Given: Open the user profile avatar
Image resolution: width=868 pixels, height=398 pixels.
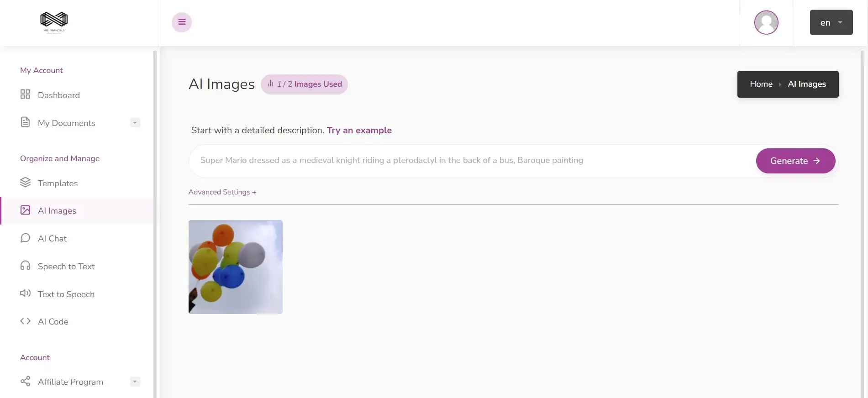Looking at the screenshot, I should point(766,22).
